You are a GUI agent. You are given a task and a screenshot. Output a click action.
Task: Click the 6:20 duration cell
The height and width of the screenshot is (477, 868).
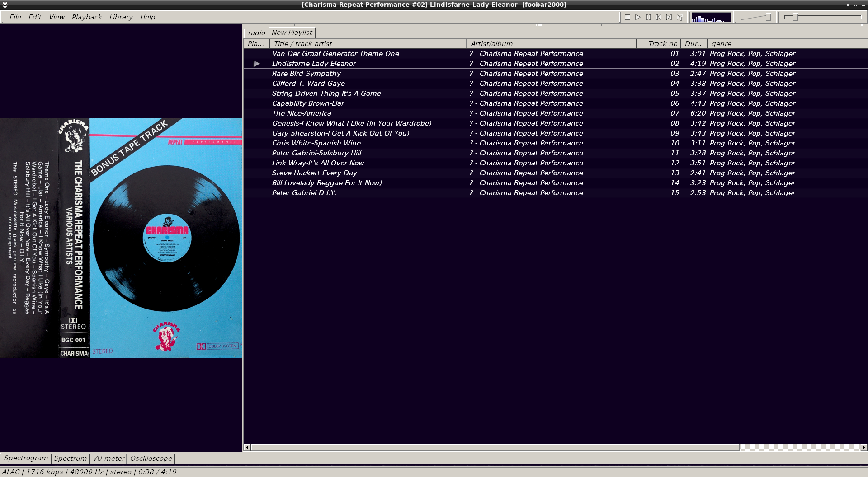point(698,113)
